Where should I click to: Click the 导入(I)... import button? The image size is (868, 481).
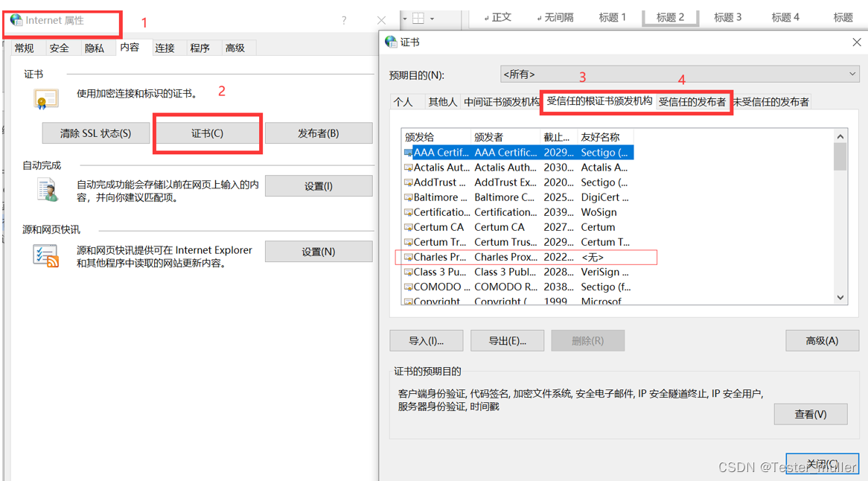point(427,341)
